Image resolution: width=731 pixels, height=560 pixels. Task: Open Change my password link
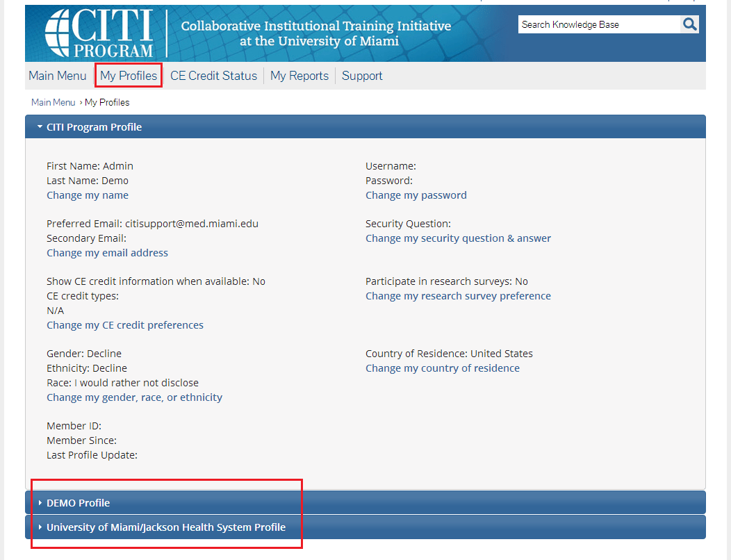point(416,195)
